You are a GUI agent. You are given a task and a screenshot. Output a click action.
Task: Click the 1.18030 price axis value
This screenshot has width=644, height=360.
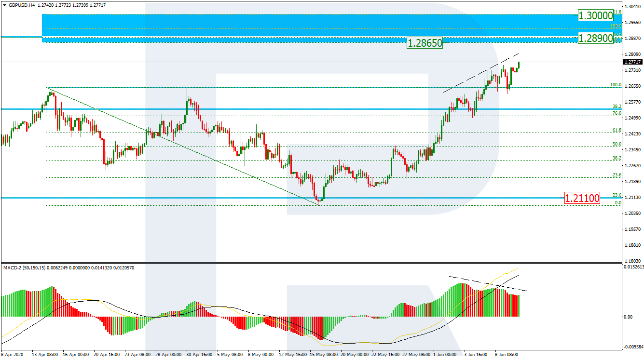[632, 261]
